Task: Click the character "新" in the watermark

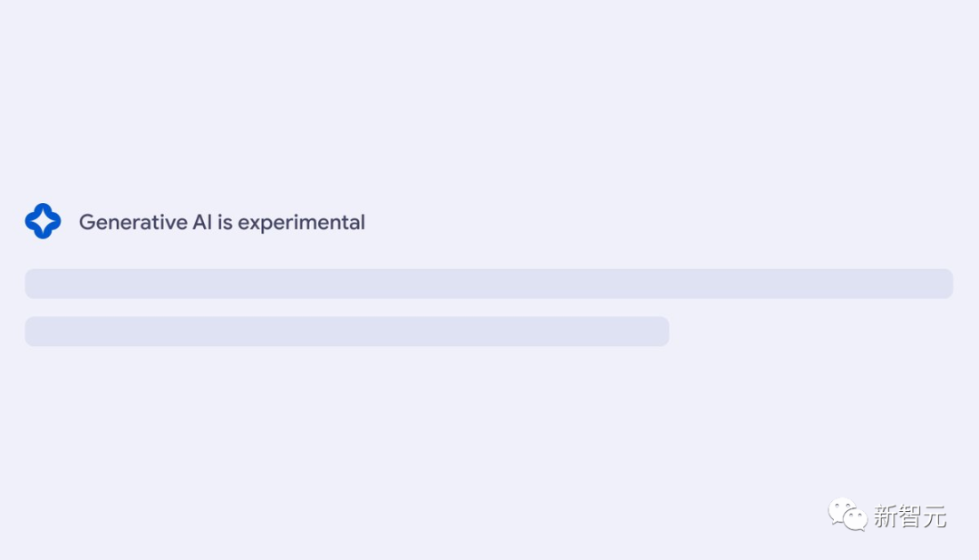Action: pos(886,517)
